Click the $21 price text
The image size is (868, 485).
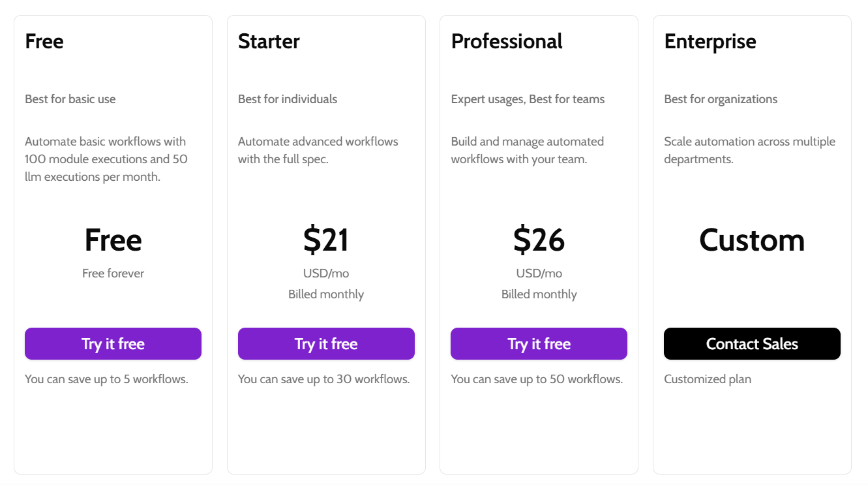click(x=326, y=240)
